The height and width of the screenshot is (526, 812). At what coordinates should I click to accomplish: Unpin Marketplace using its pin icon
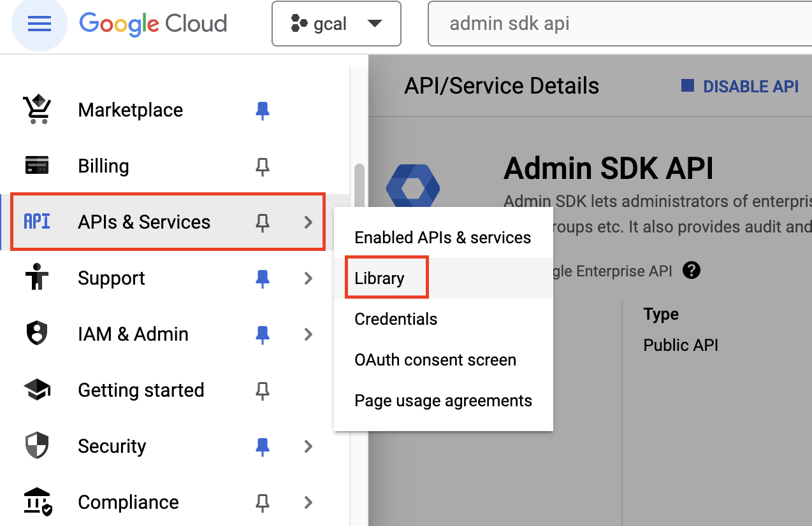click(x=262, y=110)
